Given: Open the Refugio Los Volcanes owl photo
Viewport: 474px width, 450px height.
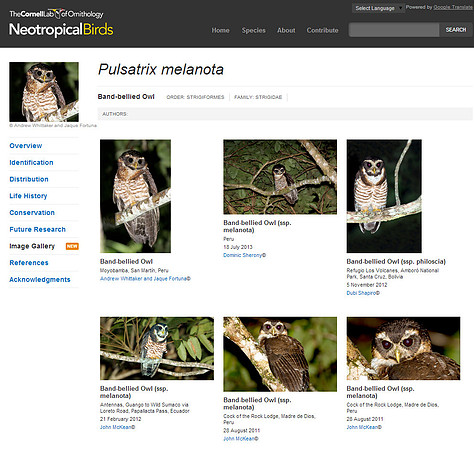Looking at the screenshot, I should 384,196.
